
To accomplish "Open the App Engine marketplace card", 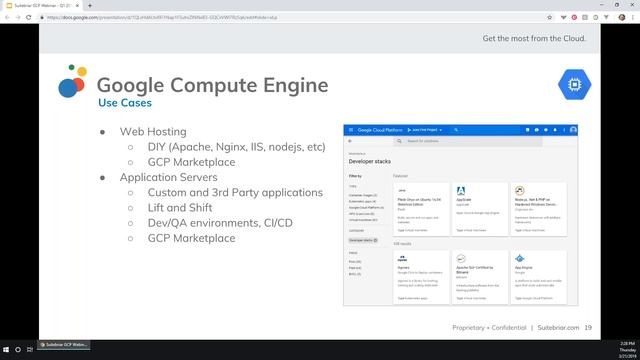I will point(539,277).
